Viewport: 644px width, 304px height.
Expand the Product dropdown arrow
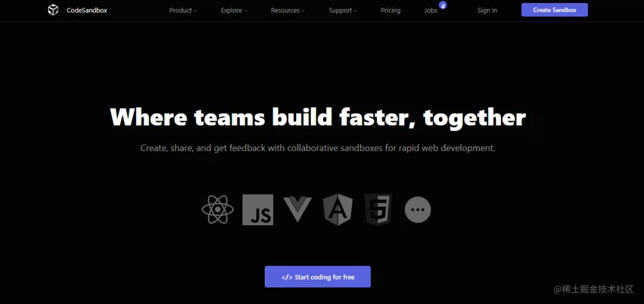pos(196,11)
